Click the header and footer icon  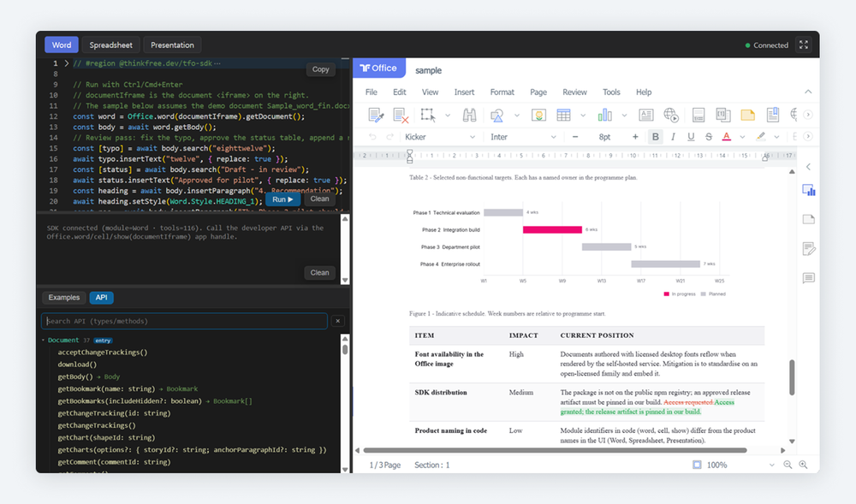(x=698, y=116)
